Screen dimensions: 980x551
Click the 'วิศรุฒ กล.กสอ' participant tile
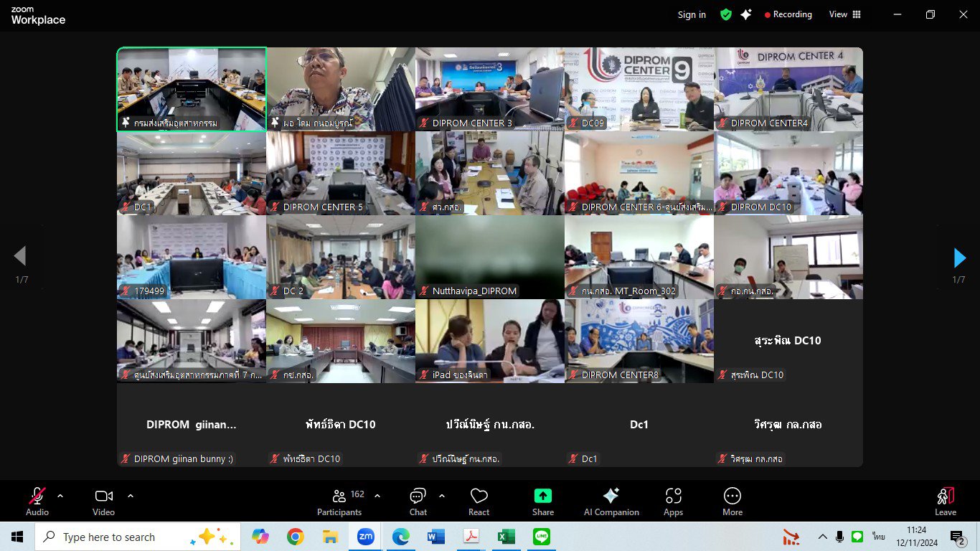[788, 425]
